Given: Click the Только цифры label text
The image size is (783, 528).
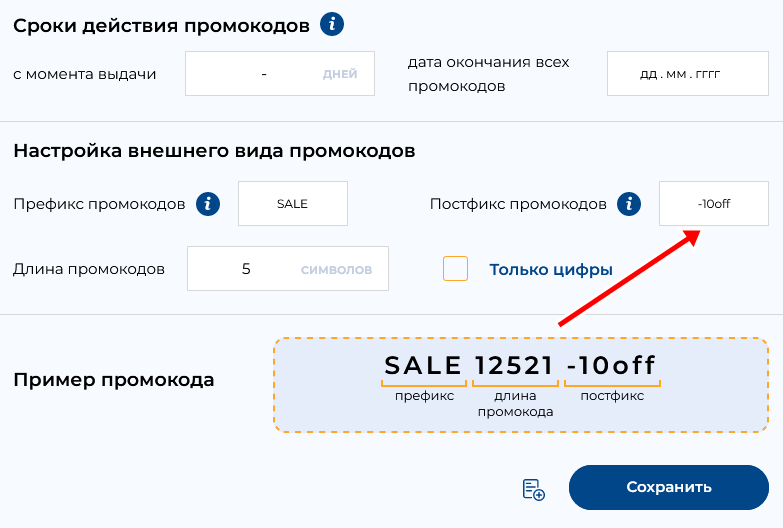Looking at the screenshot, I should tap(551, 270).
